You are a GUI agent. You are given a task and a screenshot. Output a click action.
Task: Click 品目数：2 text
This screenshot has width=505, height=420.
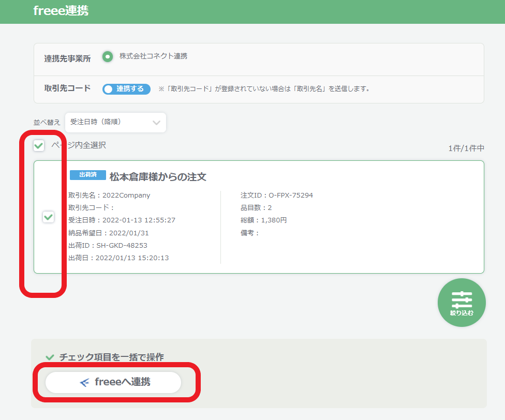click(x=256, y=208)
